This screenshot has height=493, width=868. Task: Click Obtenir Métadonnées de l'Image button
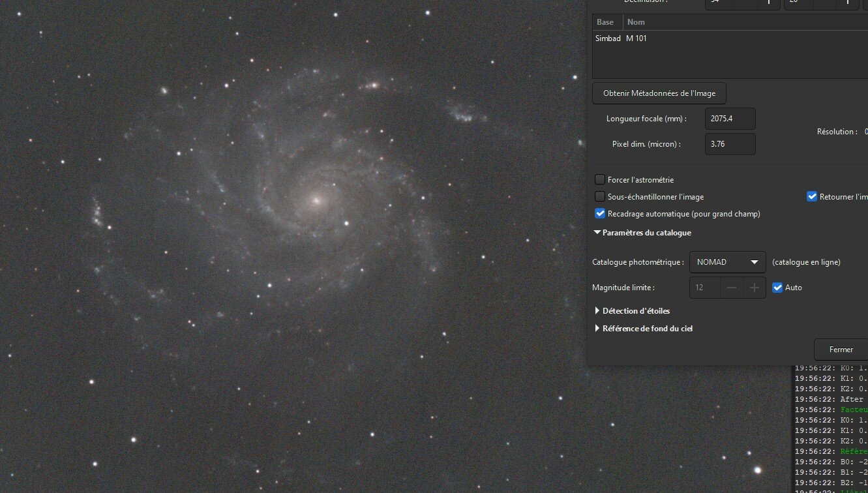pyautogui.click(x=659, y=93)
